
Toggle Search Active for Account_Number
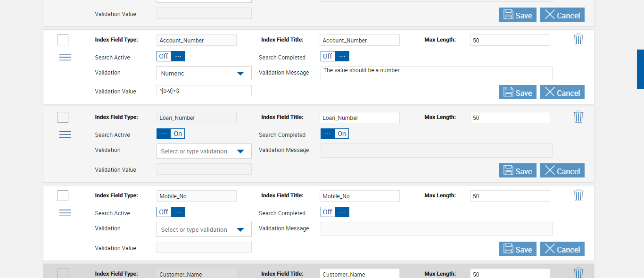coord(171,57)
